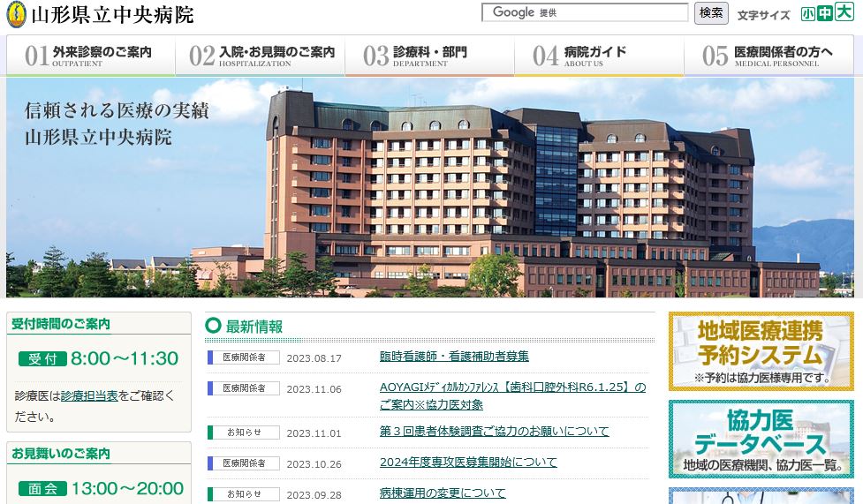The image size is (863, 504).
Task: Open the 03 診療科・部門 menu
Action: click(429, 56)
